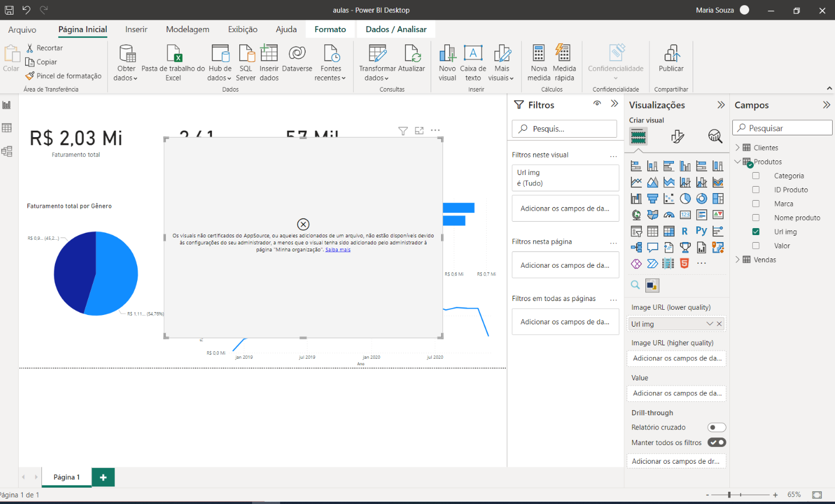Choose the HTML5 custom visual icon

click(x=685, y=264)
